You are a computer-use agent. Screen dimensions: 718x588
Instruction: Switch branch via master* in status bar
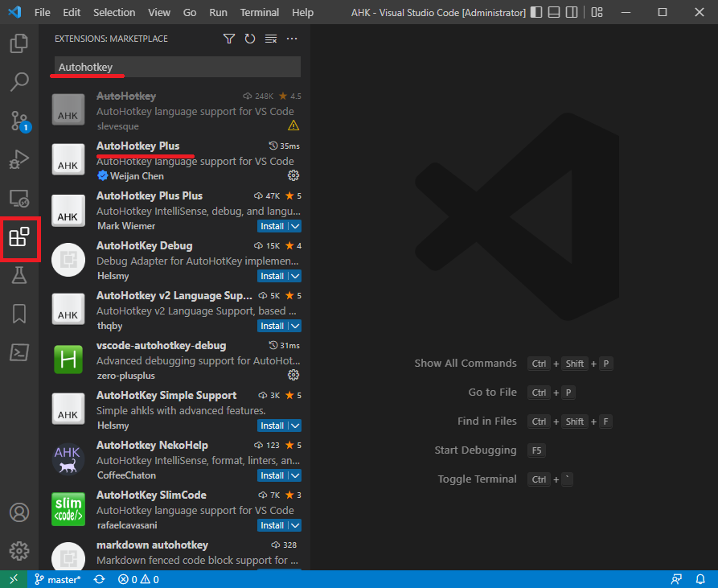(x=58, y=579)
